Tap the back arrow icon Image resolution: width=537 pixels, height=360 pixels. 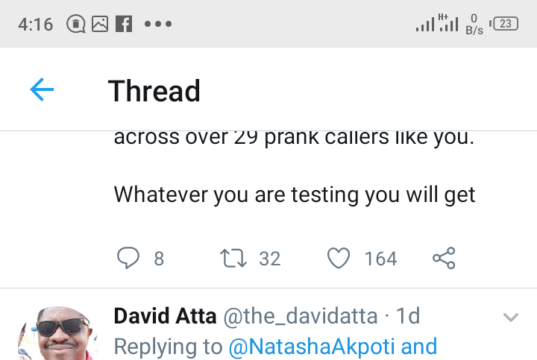point(42,90)
